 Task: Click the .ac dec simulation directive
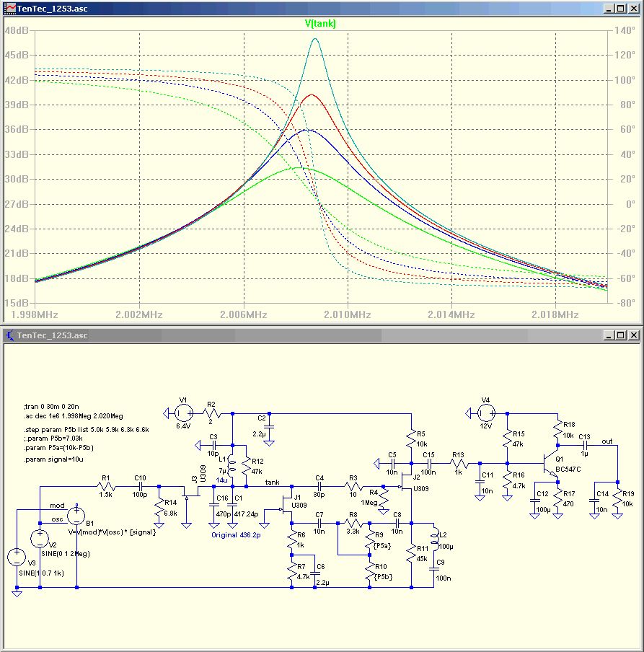(73, 416)
